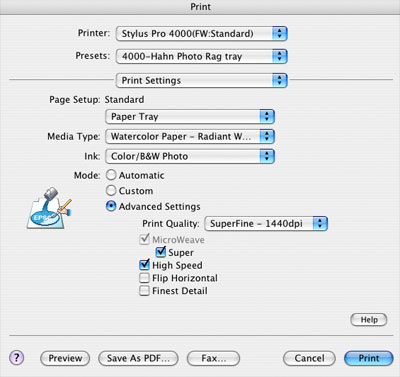The image size is (400, 377).
Task: Click the purple question mark help icon
Action: [x=16, y=358]
